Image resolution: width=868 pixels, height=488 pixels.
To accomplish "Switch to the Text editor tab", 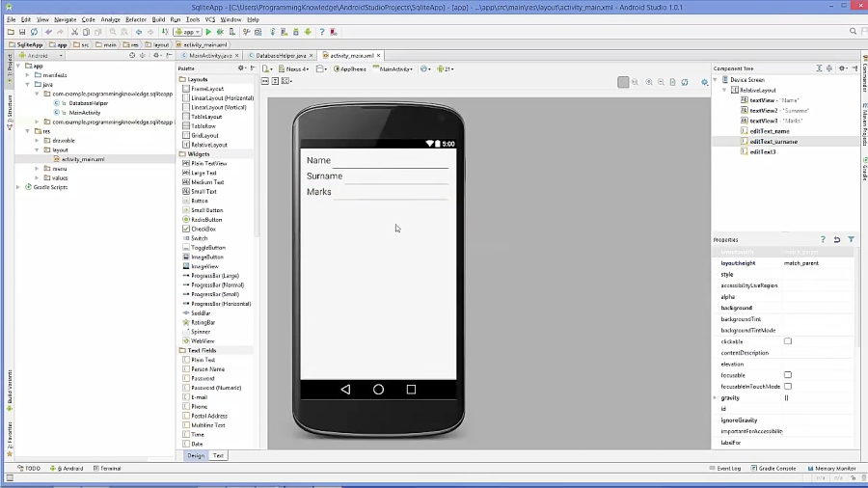I will tap(218, 455).
